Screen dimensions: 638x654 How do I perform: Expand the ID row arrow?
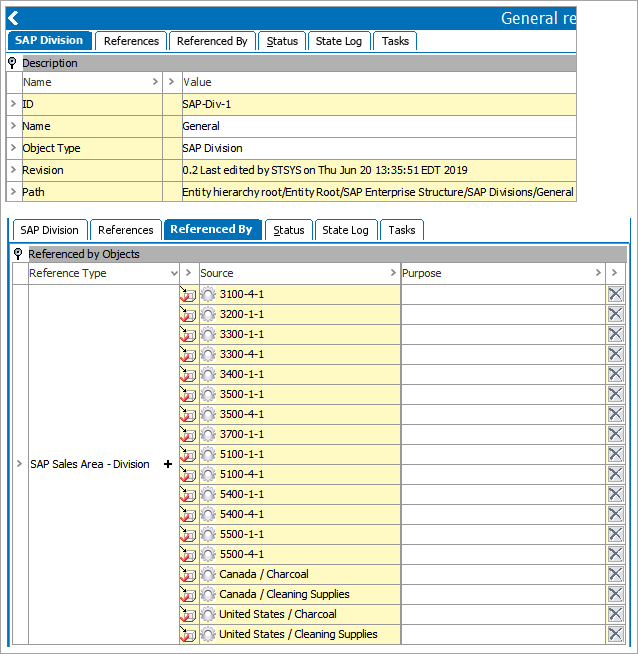click(13, 104)
